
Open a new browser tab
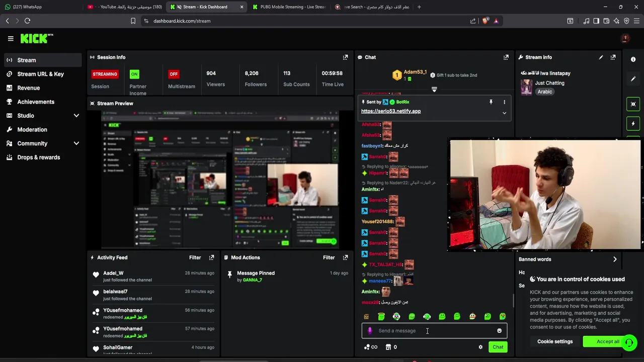pyautogui.click(x=420, y=7)
